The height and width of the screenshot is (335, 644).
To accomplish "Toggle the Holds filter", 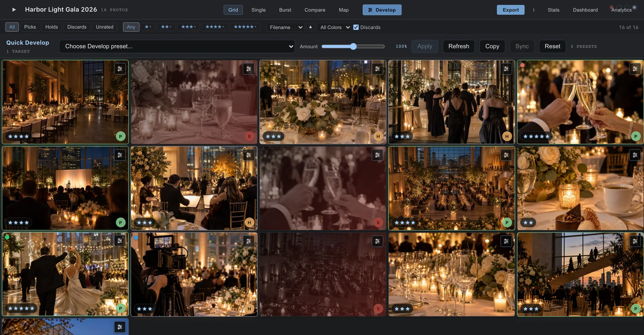I will (52, 27).
